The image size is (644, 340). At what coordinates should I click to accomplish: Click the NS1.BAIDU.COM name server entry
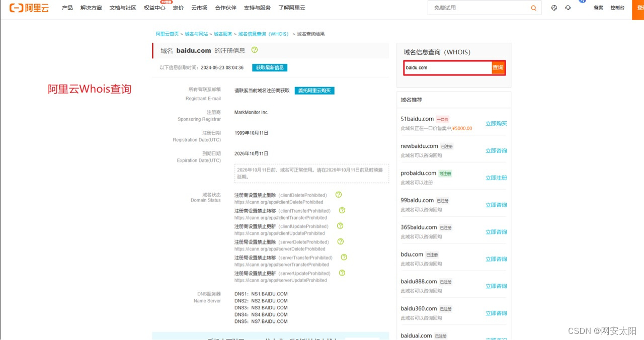pyautogui.click(x=269, y=294)
